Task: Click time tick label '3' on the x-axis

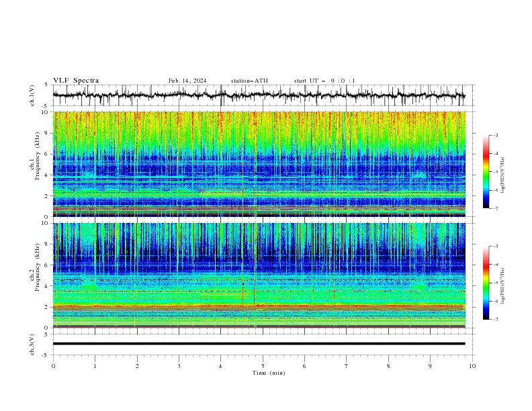Action: [x=179, y=366]
